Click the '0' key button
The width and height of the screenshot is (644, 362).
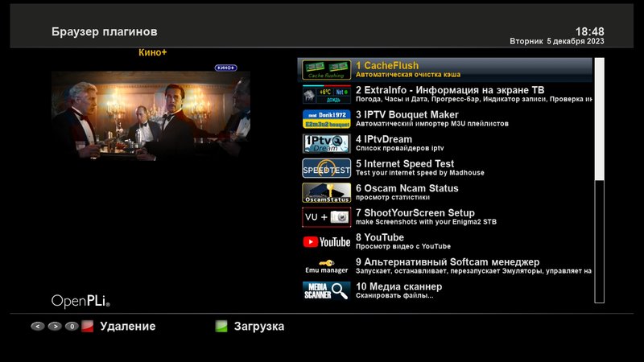[71, 327]
